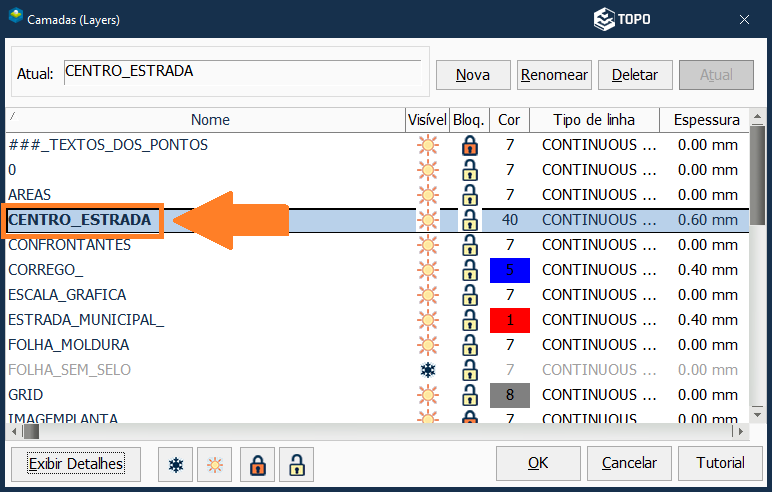Viewport: 772px width, 492px height.
Task: Click the Atual layer name input field
Action: pyautogui.click(x=242, y=72)
